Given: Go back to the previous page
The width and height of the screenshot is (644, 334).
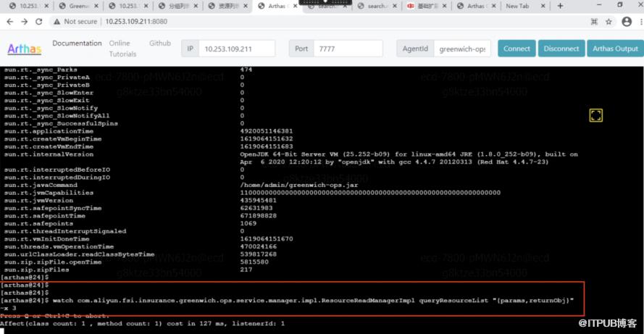Looking at the screenshot, I should click(x=10, y=21).
